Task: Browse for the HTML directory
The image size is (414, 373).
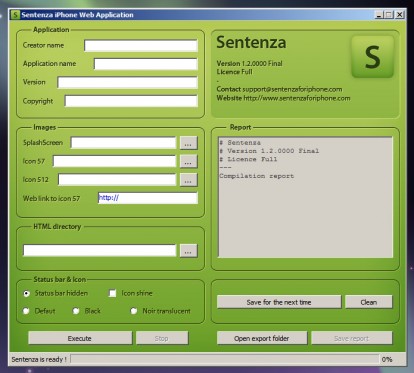Action: coord(188,251)
